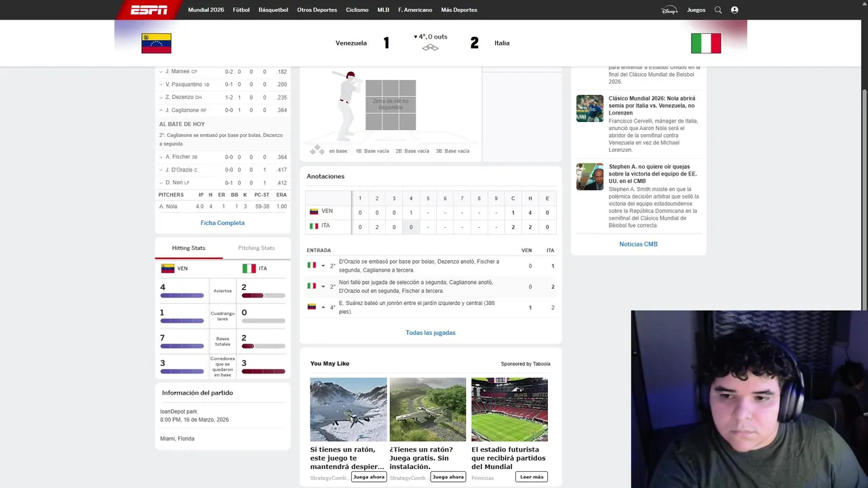Click the Venezuela team name in the header
Screen dimensions: 868x488
tap(351, 43)
